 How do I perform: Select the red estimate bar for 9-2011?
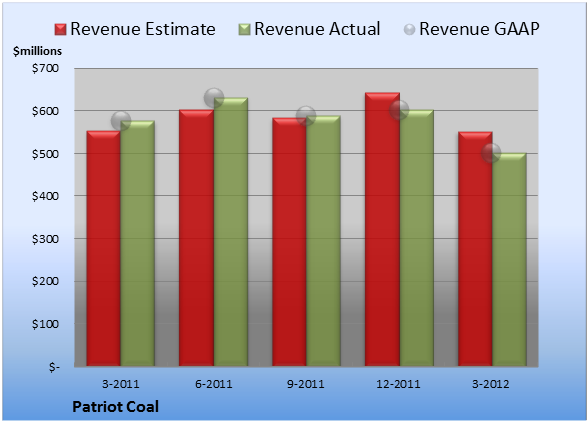click(x=289, y=242)
